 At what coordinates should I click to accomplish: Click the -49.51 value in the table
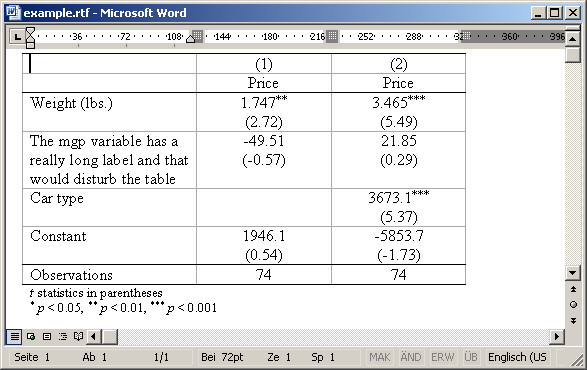(x=264, y=141)
